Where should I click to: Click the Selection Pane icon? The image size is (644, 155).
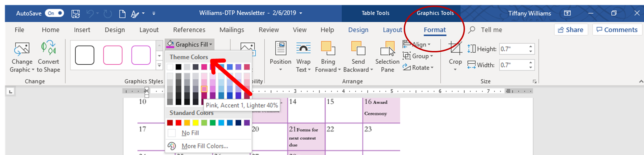tap(387, 49)
